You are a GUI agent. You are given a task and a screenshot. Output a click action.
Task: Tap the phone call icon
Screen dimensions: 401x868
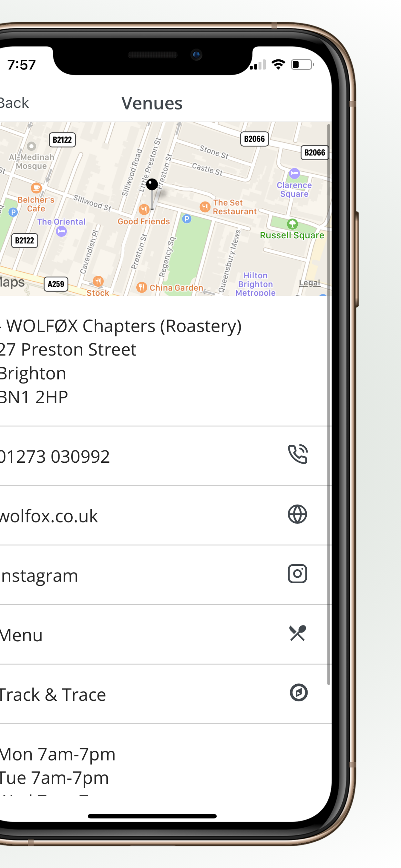tap(298, 455)
